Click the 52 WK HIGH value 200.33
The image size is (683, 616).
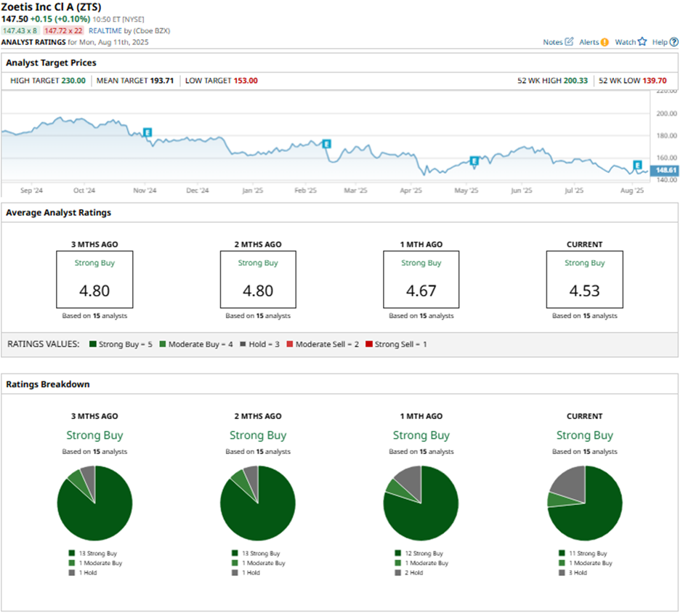coord(575,81)
